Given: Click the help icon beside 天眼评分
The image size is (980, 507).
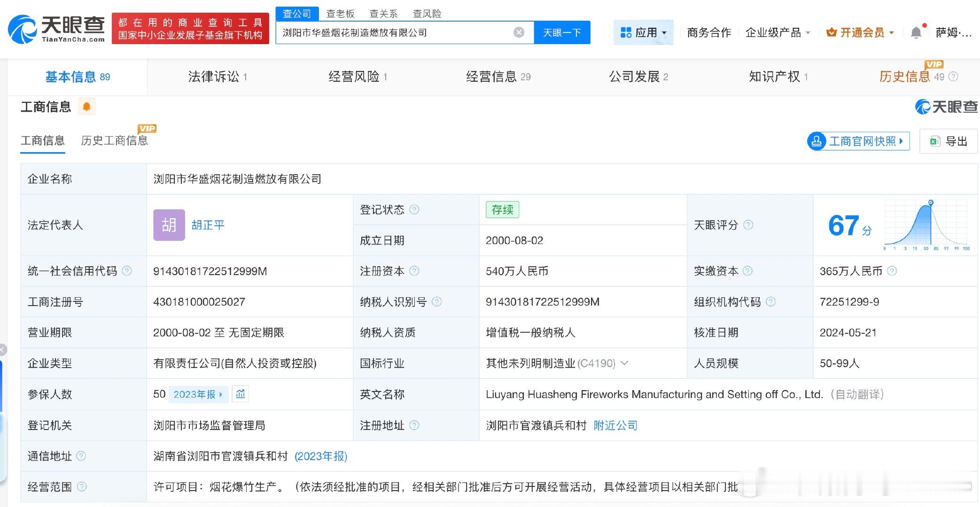Looking at the screenshot, I should click(x=748, y=225).
